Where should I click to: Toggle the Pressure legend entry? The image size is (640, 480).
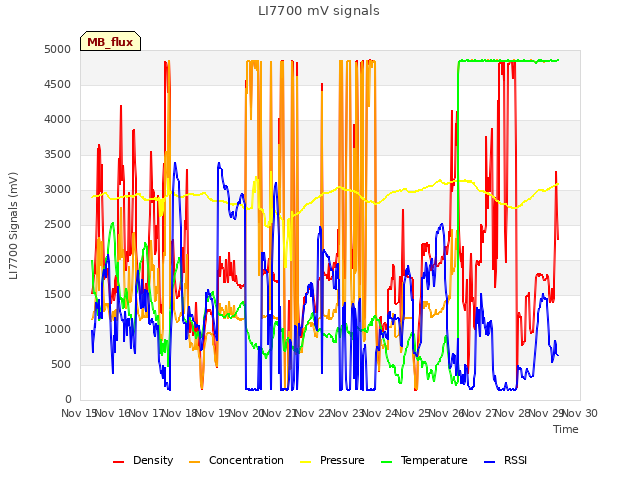point(332,460)
